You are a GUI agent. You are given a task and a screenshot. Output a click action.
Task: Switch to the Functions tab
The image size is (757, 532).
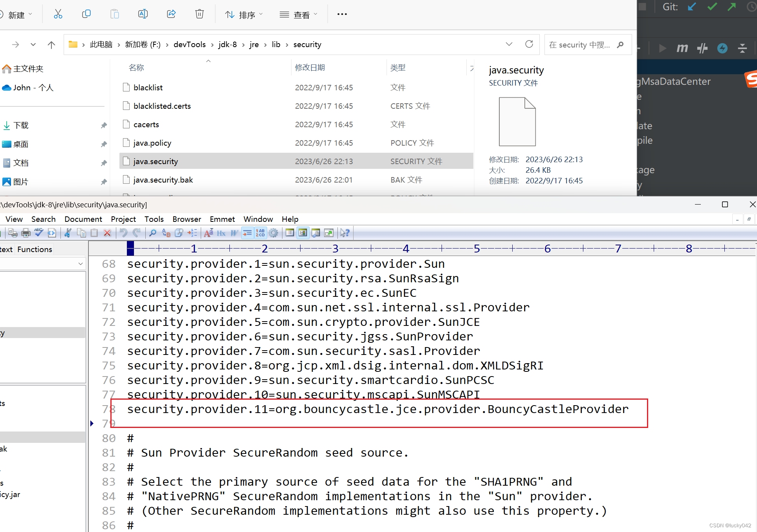35,249
